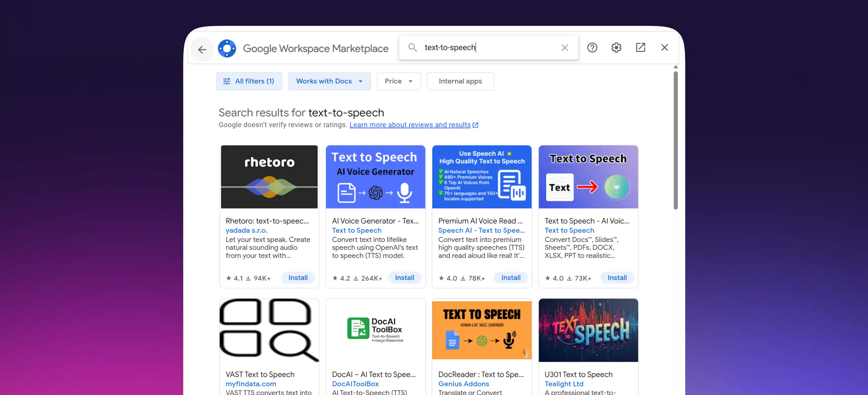This screenshot has width=868, height=395.
Task: Clear the text-to-speech search query
Action: pos(564,47)
